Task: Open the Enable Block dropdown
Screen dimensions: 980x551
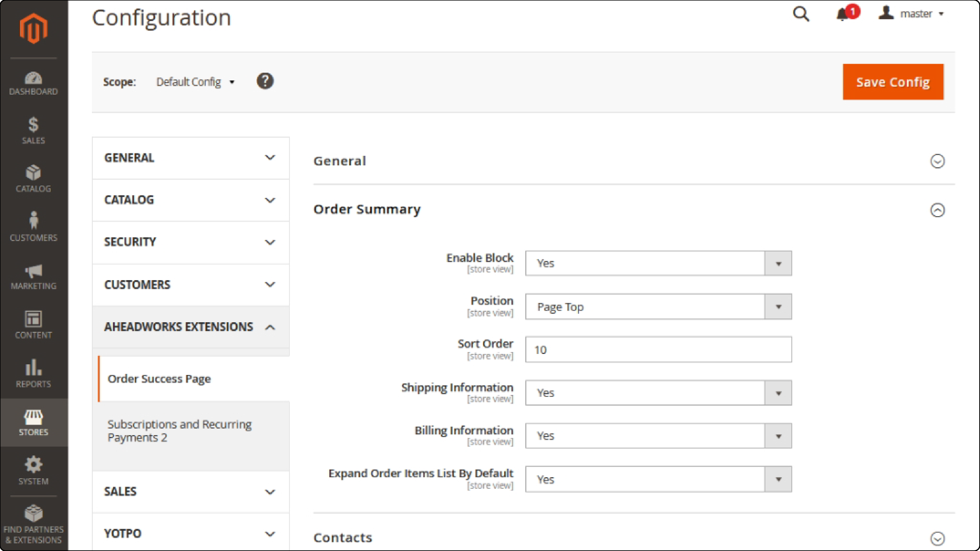Action: pos(658,263)
